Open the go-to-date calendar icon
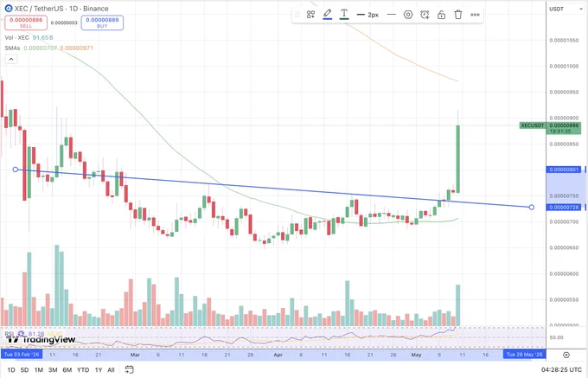This screenshot has width=588, height=378. coord(129,369)
